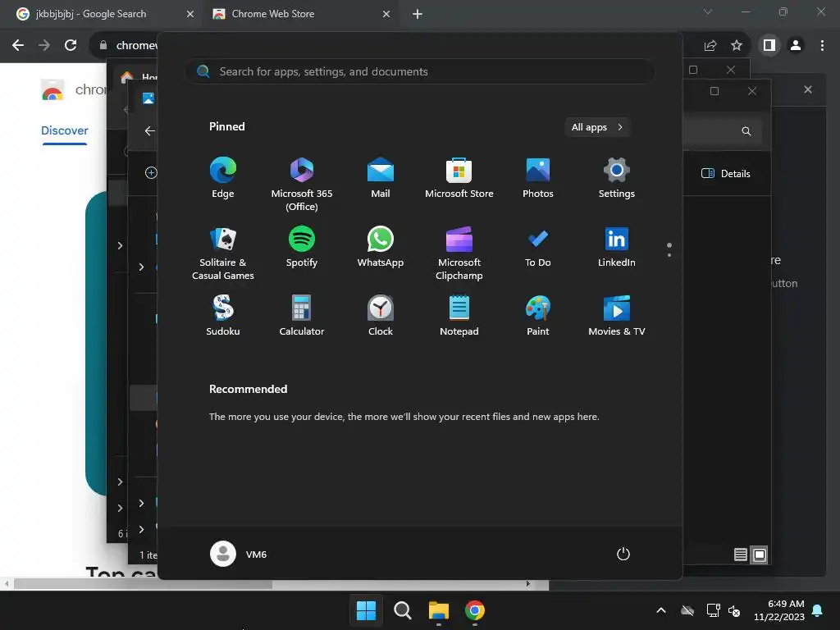Switch Explorer to large thumbnails view
840x630 pixels.
(x=759, y=555)
